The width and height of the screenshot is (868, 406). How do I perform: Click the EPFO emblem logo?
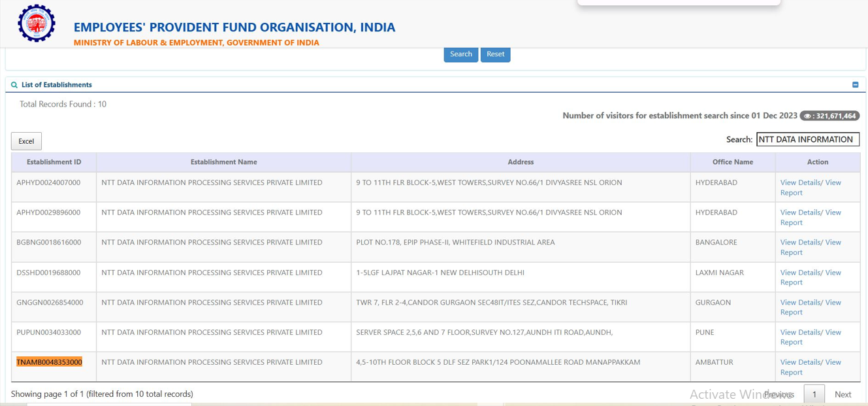pyautogui.click(x=37, y=24)
